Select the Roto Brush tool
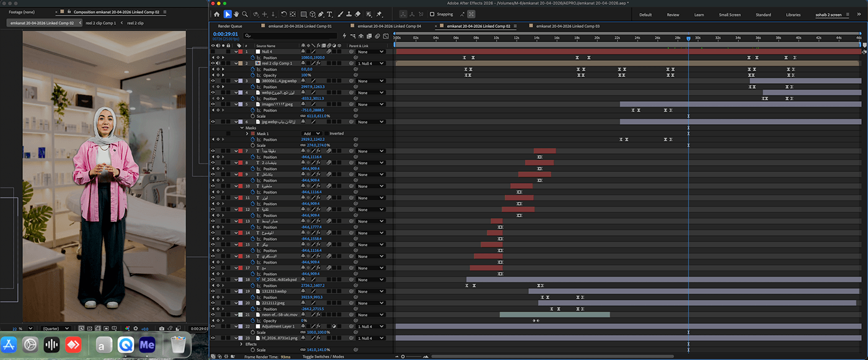 click(369, 14)
